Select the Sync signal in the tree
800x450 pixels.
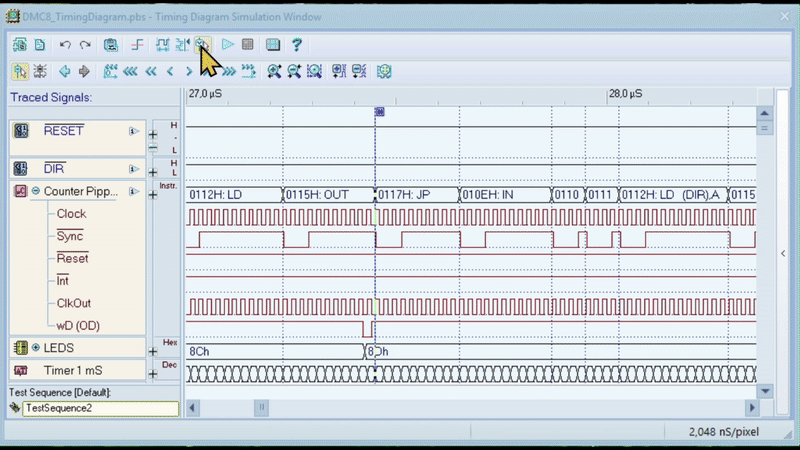[x=70, y=236]
